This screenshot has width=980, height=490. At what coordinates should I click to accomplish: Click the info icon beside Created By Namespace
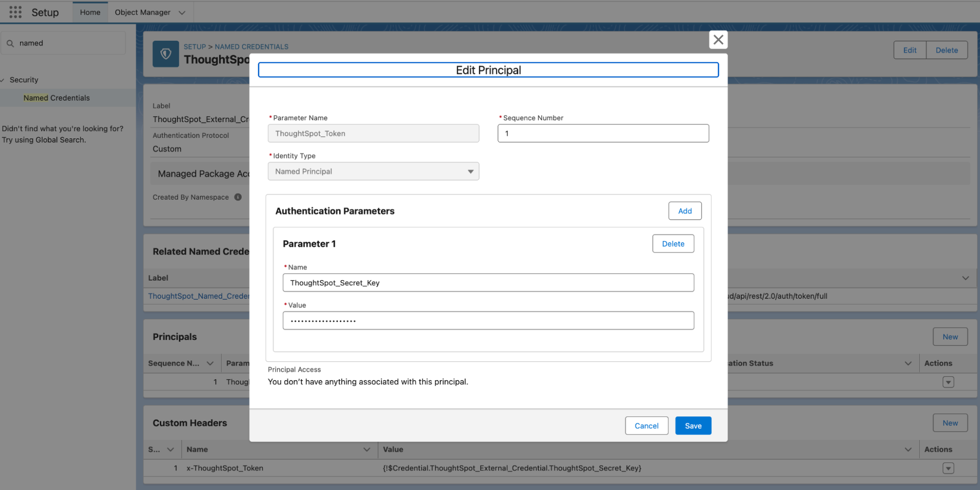(238, 197)
